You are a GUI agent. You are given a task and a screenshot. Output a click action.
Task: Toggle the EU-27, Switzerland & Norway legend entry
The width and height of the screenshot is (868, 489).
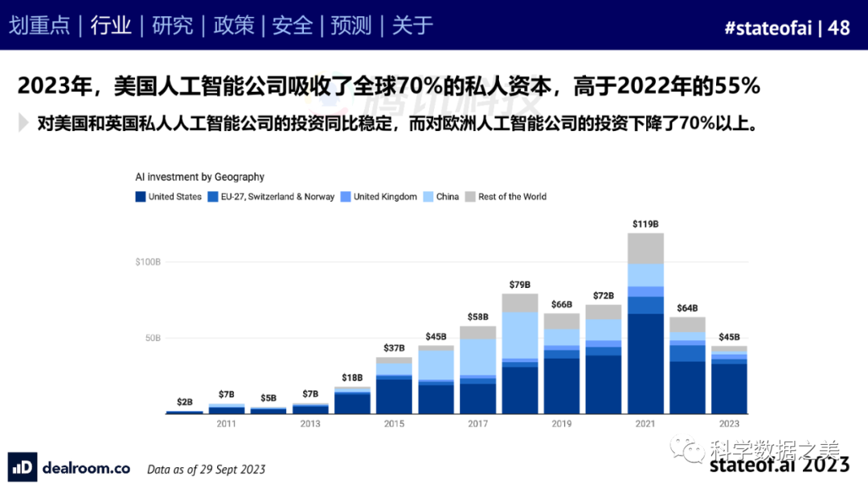point(269,197)
